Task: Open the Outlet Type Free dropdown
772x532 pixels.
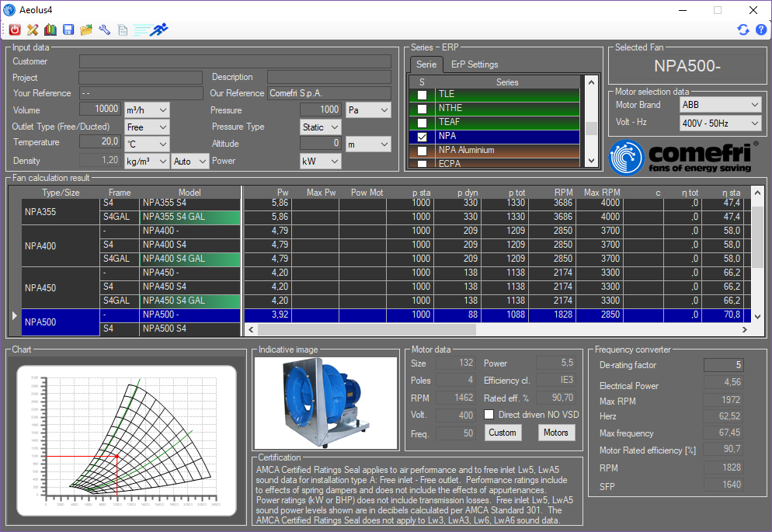Action: 147,127
